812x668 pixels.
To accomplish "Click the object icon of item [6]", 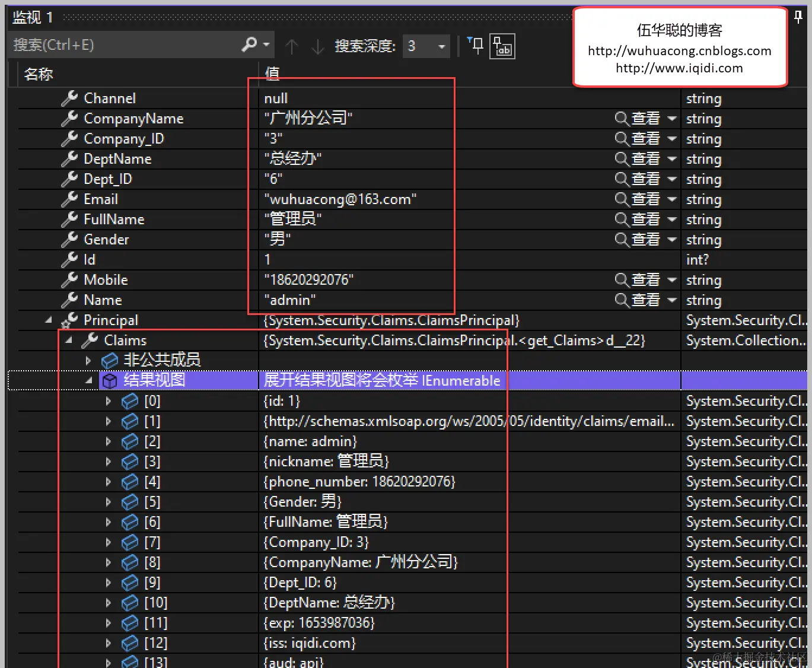I will point(130,523).
